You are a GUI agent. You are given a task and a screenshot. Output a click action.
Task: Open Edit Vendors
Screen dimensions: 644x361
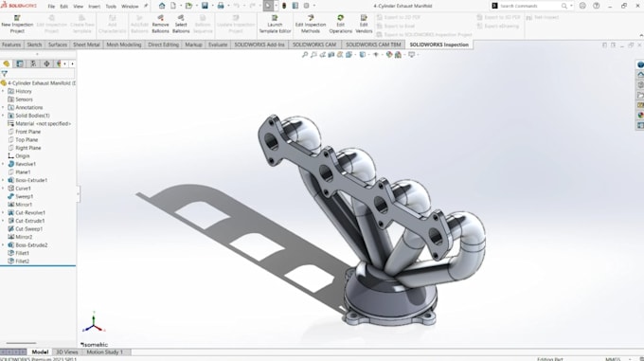coord(364,25)
